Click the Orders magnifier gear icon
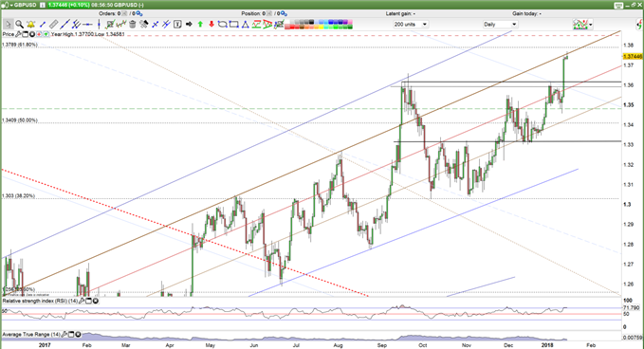 139,13
